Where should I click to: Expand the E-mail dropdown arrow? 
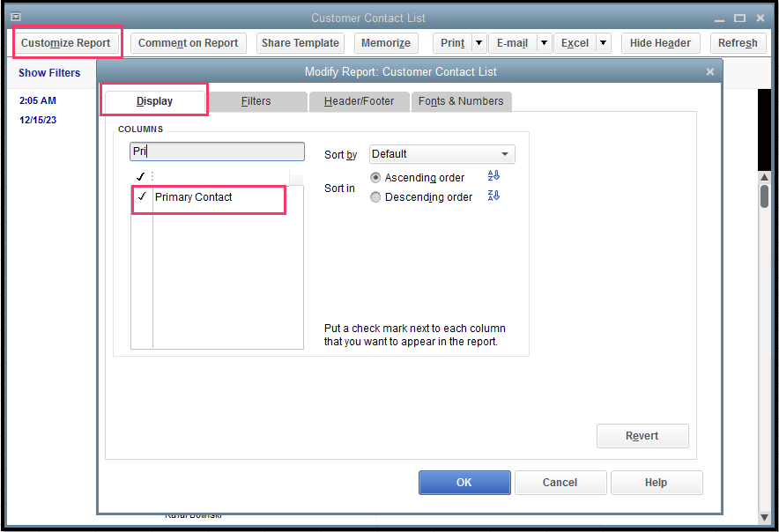pyautogui.click(x=544, y=43)
